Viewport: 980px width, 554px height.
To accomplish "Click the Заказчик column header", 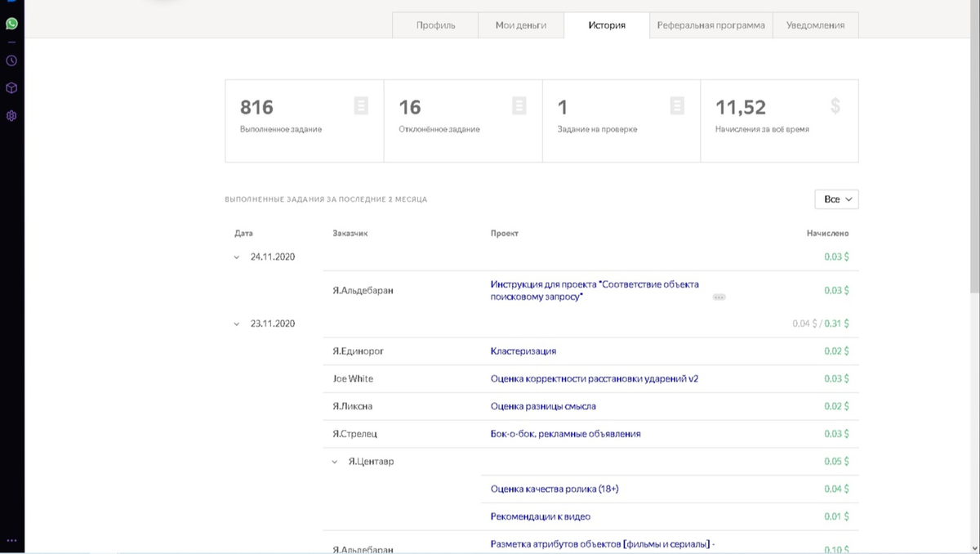I will [350, 234].
